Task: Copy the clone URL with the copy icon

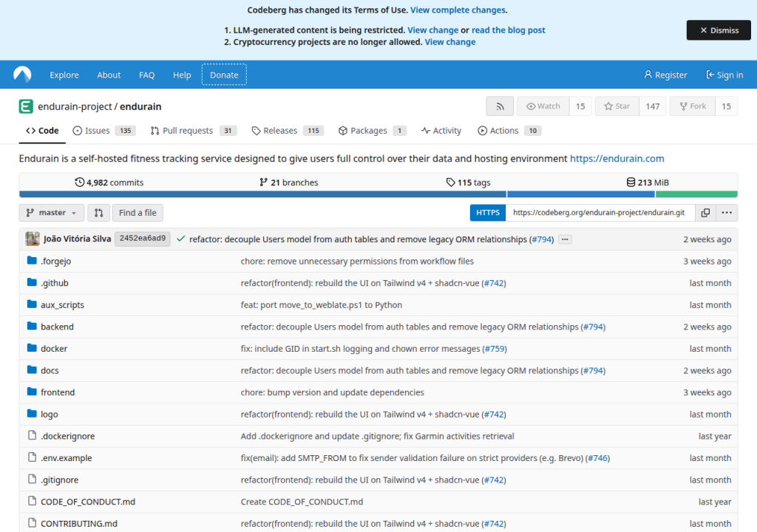Action: click(705, 212)
